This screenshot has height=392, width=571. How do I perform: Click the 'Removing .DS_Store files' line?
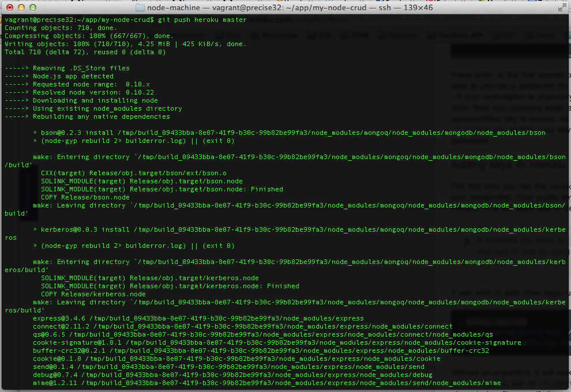coord(67,68)
